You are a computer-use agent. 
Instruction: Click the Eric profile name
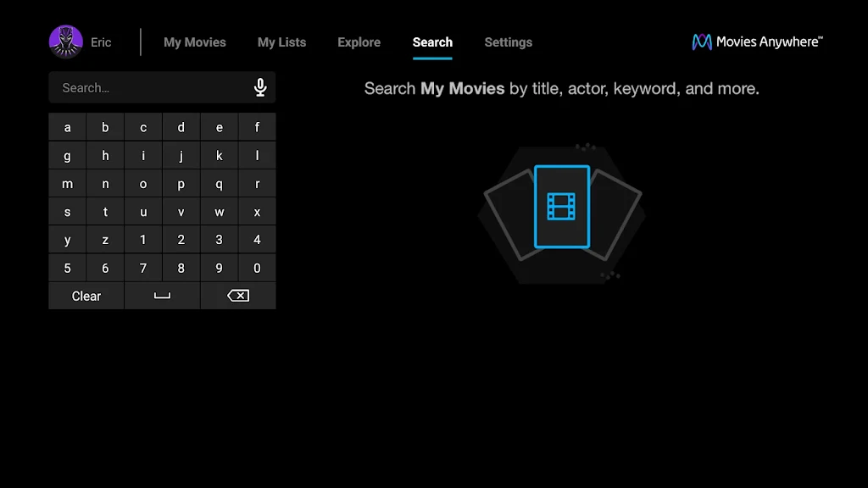[x=101, y=42]
